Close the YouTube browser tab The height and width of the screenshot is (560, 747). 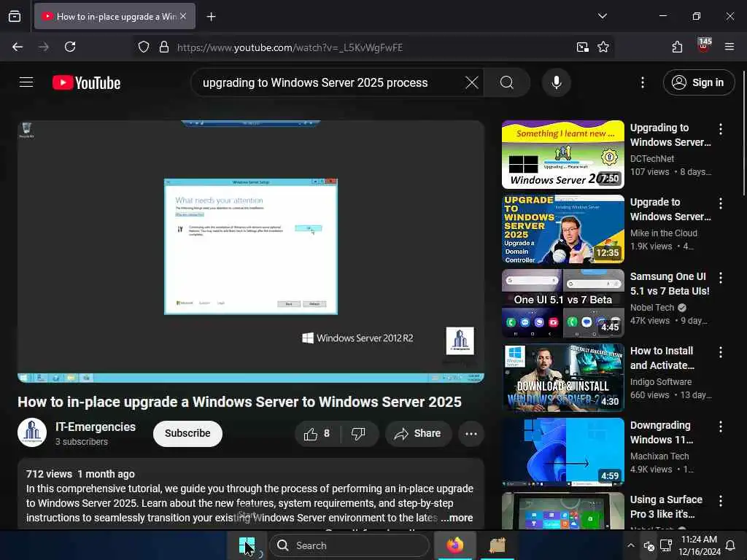pos(183,16)
